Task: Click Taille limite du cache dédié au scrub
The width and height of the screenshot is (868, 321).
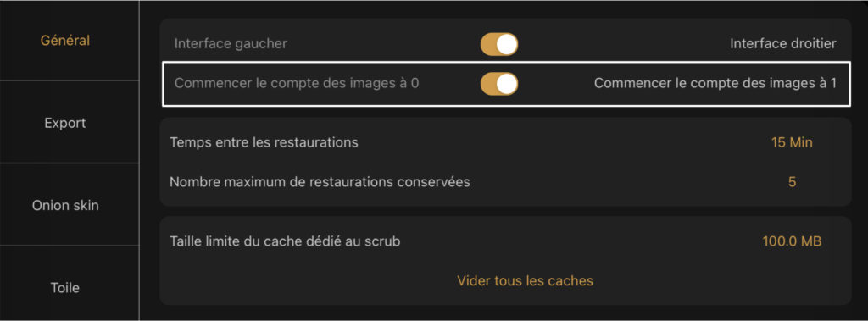Action: click(285, 241)
